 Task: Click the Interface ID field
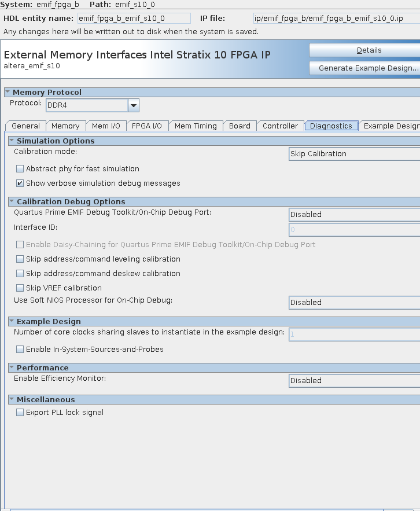click(x=354, y=229)
